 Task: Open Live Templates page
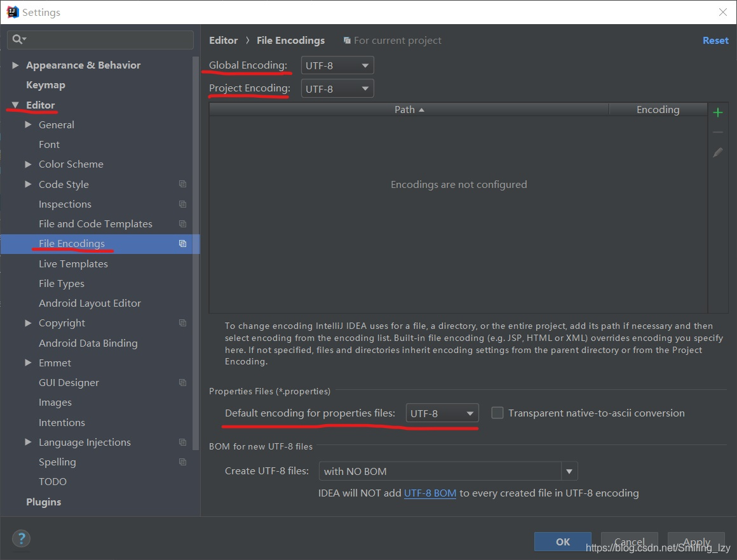coord(73,263)
